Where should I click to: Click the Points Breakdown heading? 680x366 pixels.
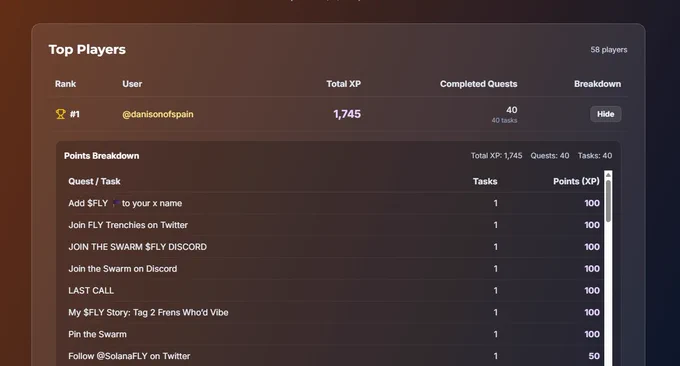pos(101,156)
